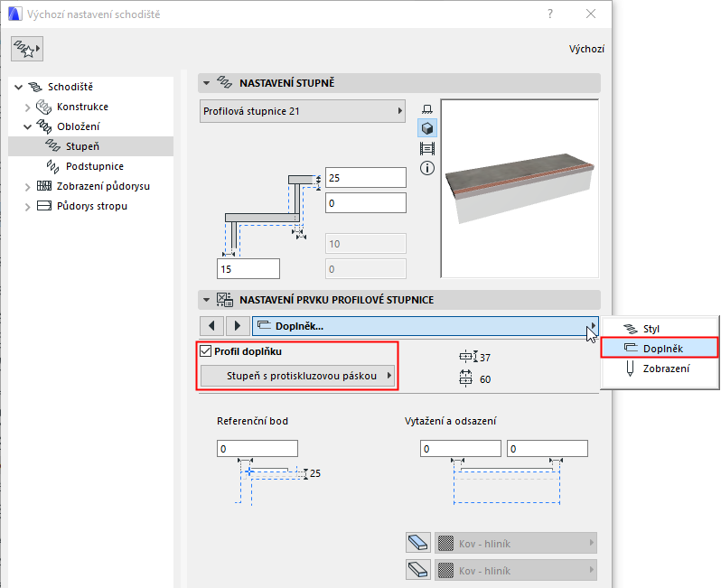The image size is (721, 588).
Task: Select the 2D symbol preview icon
Action: pos(427,109)
